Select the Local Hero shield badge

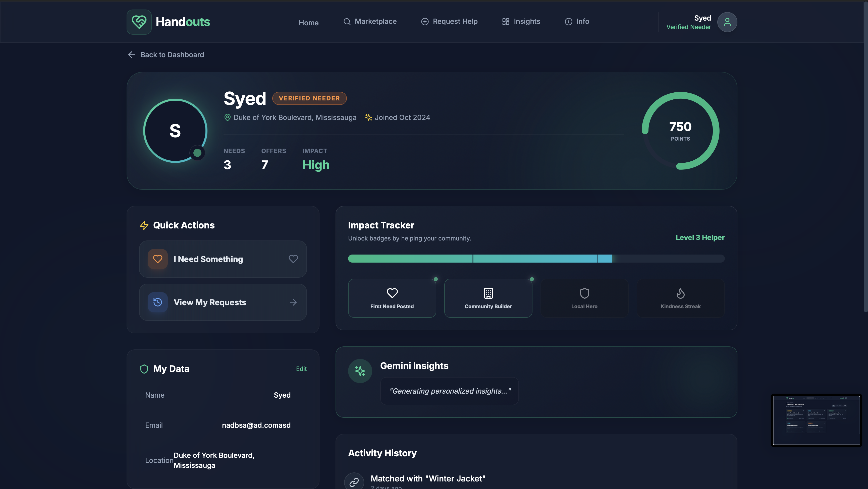click(584, 298)
